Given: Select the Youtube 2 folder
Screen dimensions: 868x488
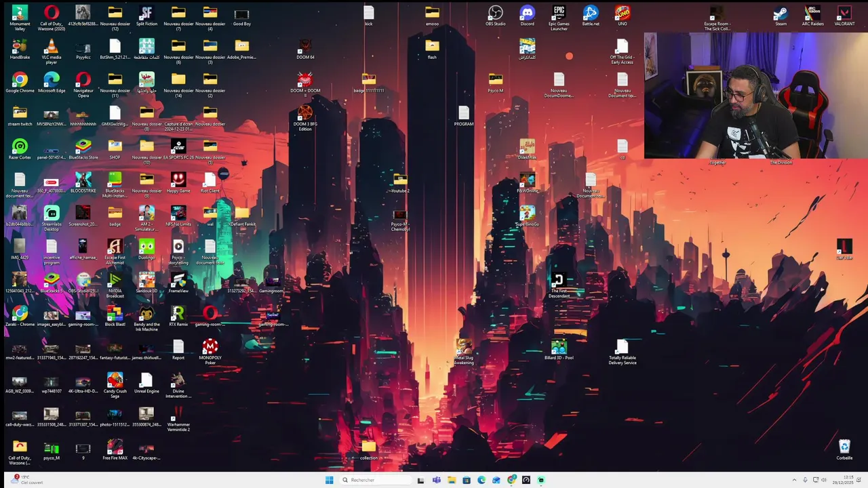Looking at the screenshot, I should coord(400,182).
